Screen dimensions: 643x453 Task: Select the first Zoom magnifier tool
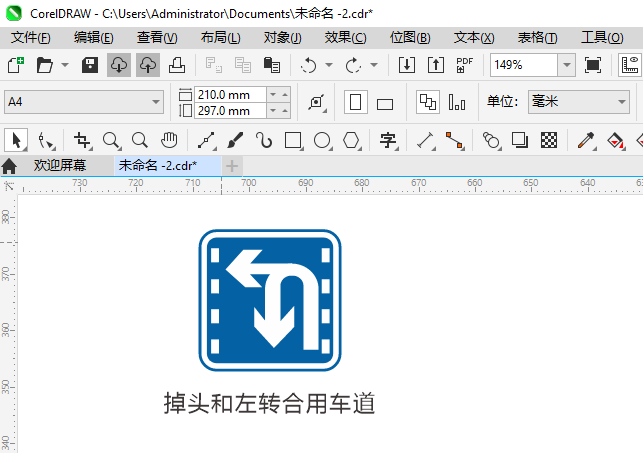point(112,140)
